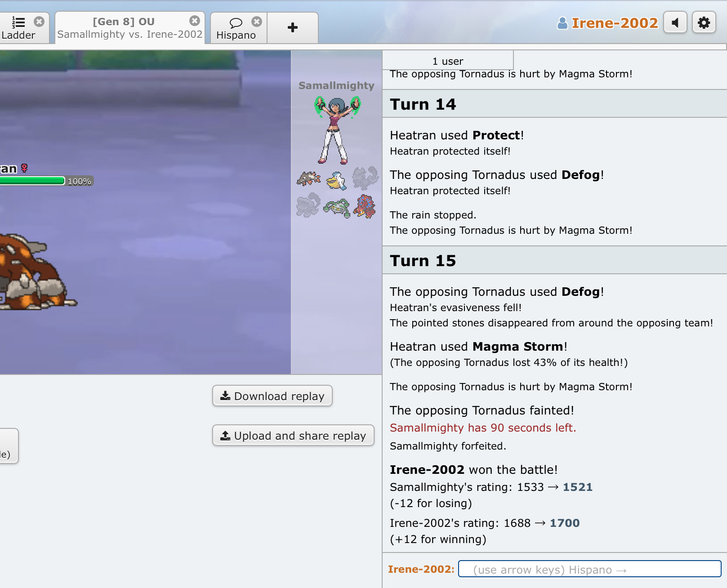Select the "Samallmighty forfeited." line
This screenshot has height=588, width=727.
[448, 446]
